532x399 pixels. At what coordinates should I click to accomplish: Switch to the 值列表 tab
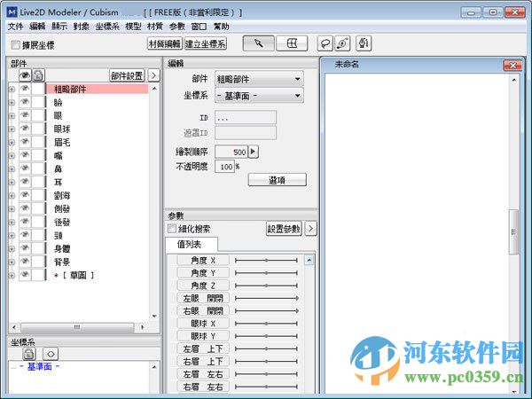click(x=192, y=245)
